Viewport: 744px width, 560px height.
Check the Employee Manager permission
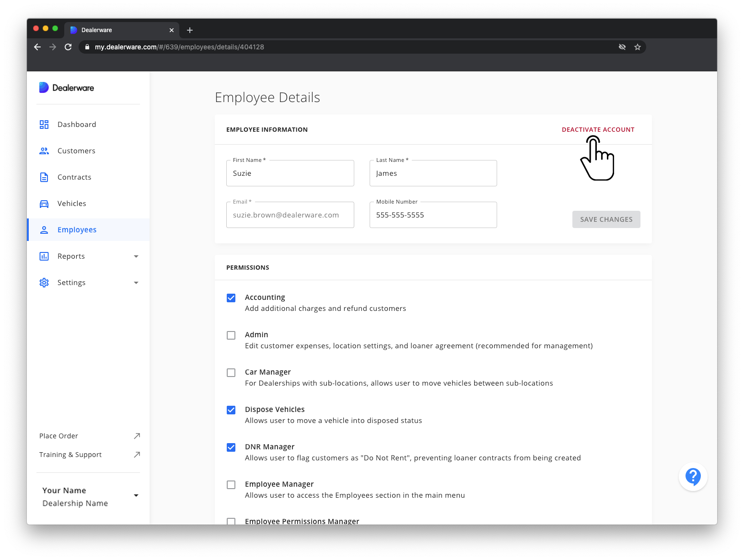click(231, 484)
